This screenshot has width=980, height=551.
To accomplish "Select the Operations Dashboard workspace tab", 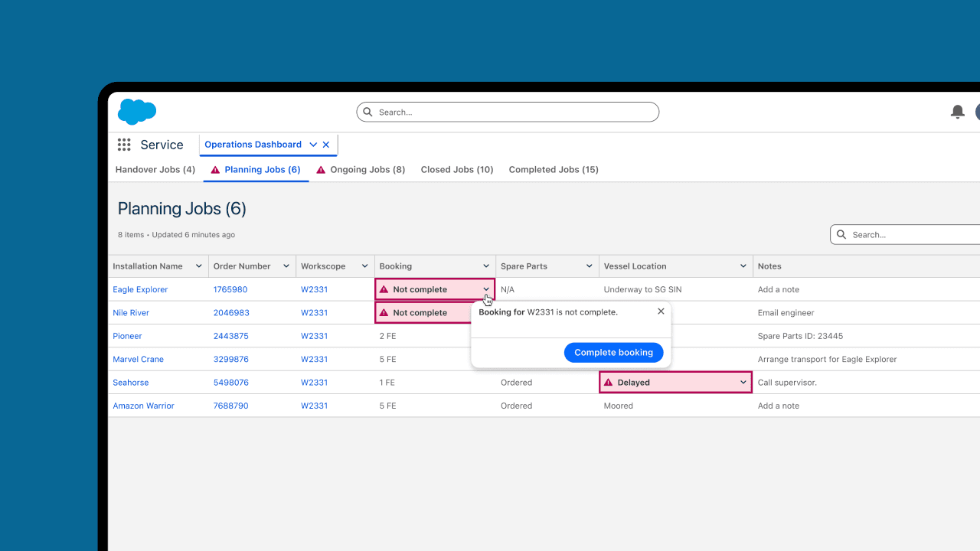I will tap(253, 145).
